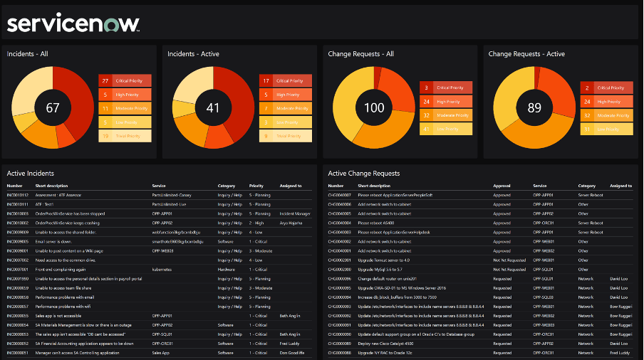Sort Active Change Requests by Approval column
Screen dimensions: 644x360
[x=502, y=186]
